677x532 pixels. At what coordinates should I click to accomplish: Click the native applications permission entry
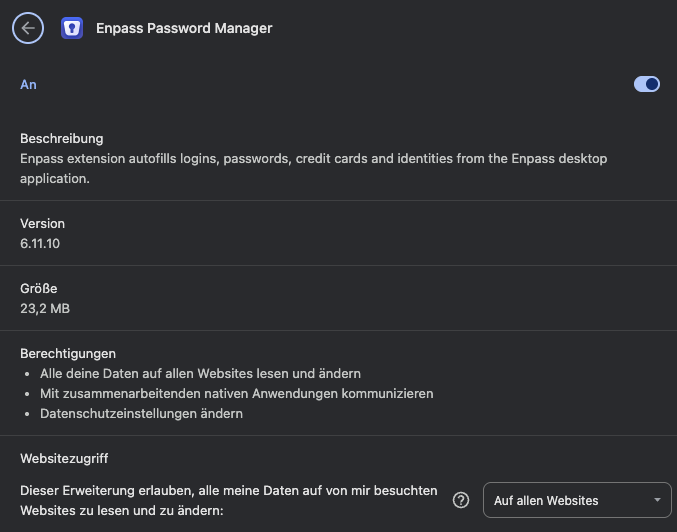tap(236, 393)
